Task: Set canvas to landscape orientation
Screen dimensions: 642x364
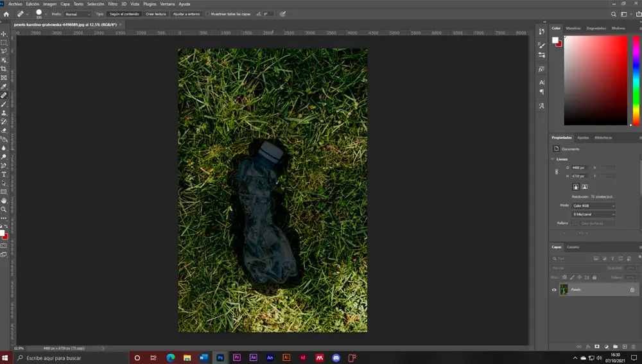Action: [x=585, y=187]
